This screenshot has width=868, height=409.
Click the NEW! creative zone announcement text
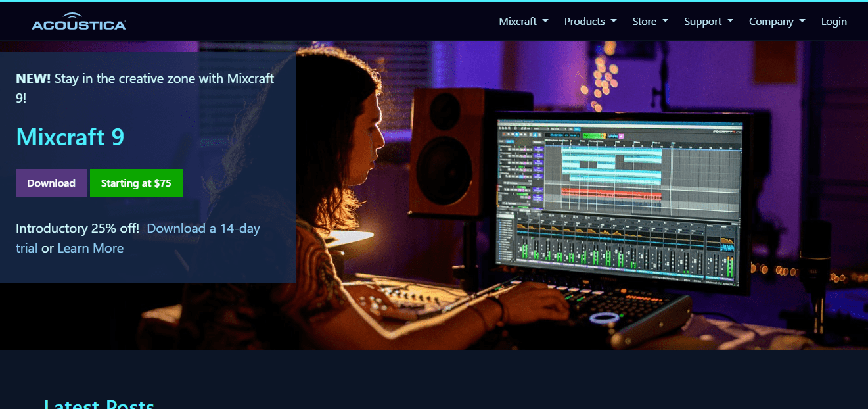coord(145,88)
